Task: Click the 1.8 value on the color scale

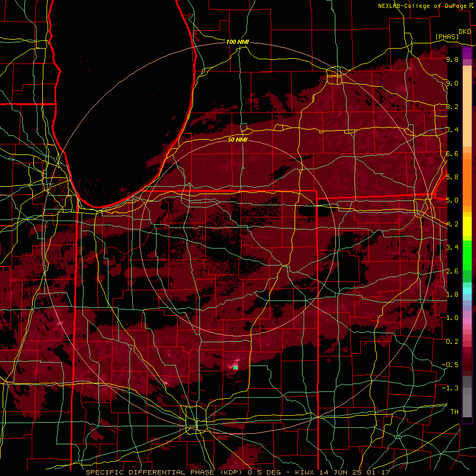Action: coord(452,295)
